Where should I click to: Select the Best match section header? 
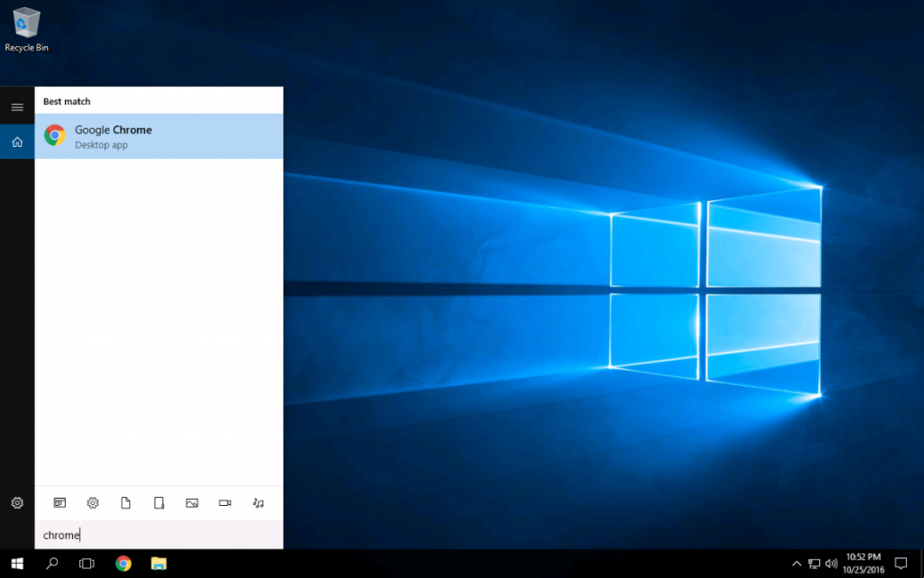tap(66, 101)
